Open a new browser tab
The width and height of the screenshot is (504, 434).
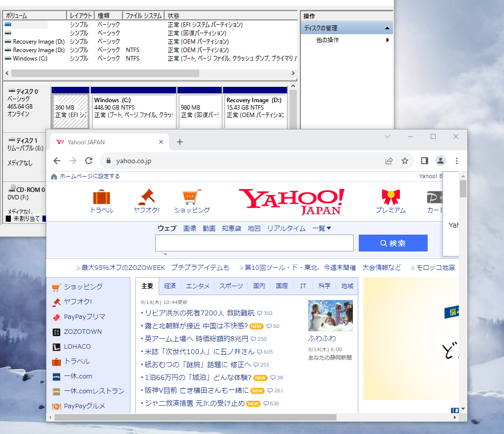click(x=179, y=141)
